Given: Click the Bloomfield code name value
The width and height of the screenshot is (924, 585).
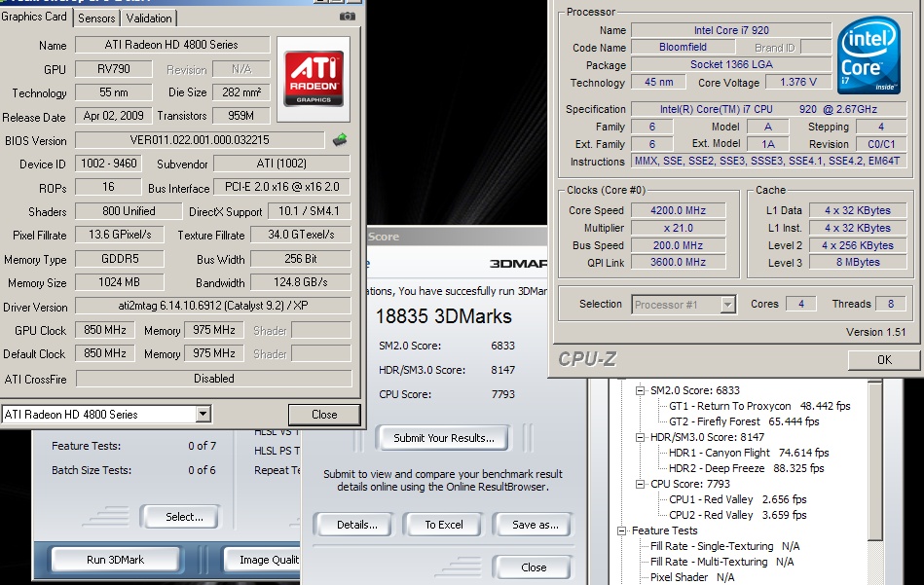Looking at the screenshot, I should point(683,47).
